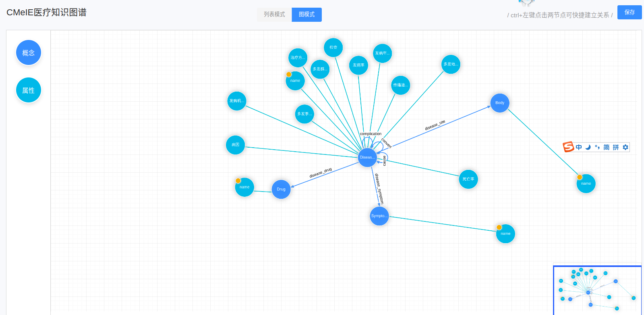Click the Sogou input method logo
The height and width of the screenshot is (315, 644).
tap(568, 147)
